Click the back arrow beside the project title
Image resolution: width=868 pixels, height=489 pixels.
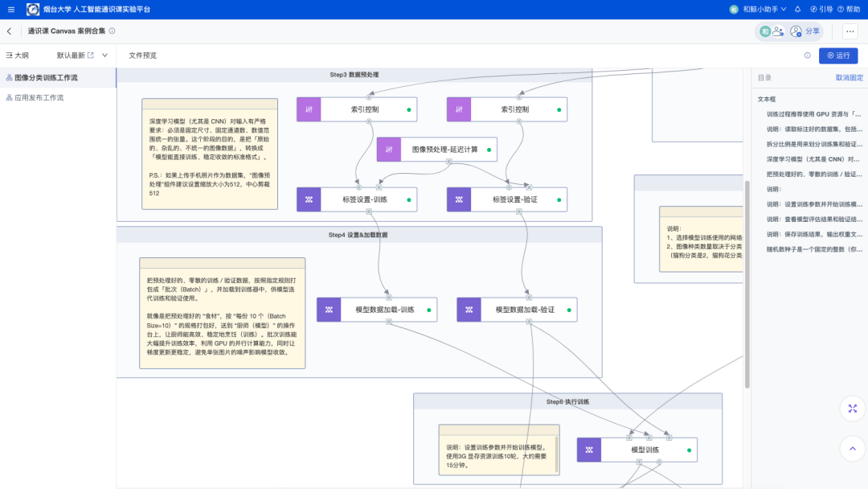[x=10, y=31]
